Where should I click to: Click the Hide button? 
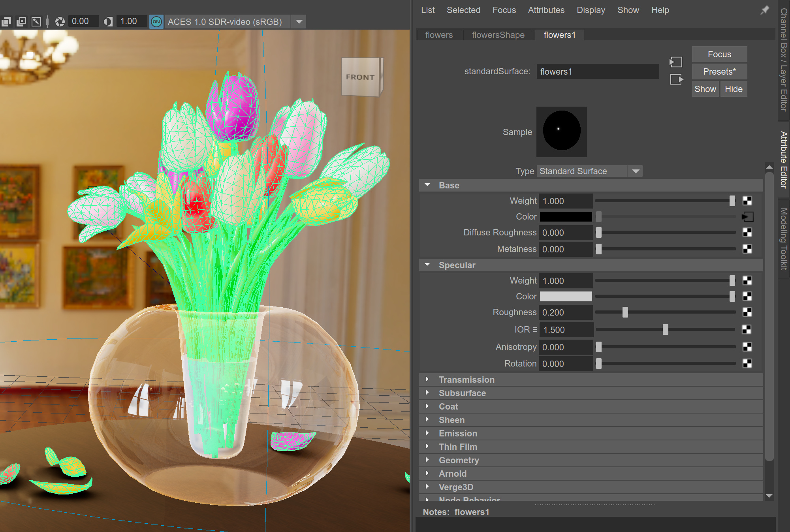(x=734, y=89)
